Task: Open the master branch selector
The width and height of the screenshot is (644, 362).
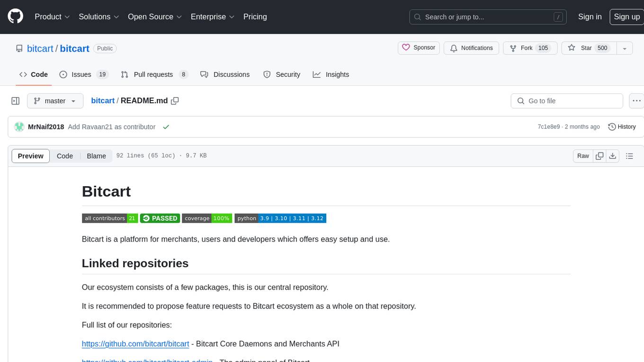Action: click(x=55, y=101)
